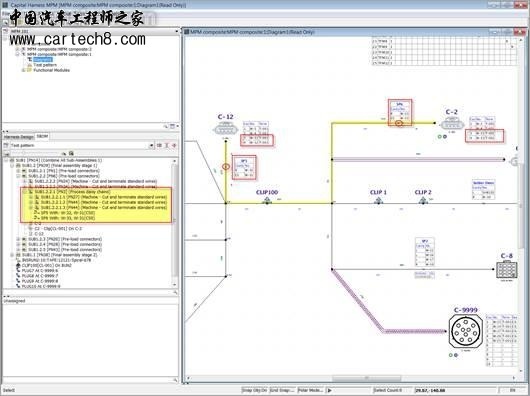Select the CLIP 2 clip symbol
This screenshot has height=396, width=530.
(423, 201)
